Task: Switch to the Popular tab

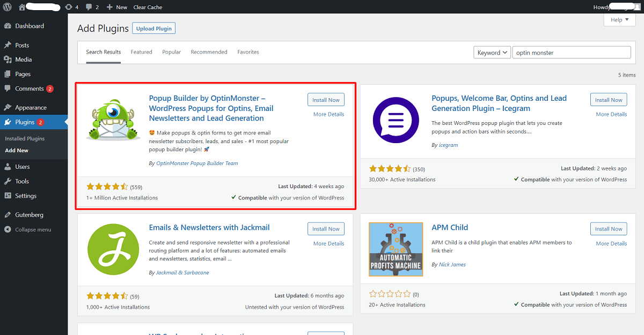Action: [x=172, y=52]
